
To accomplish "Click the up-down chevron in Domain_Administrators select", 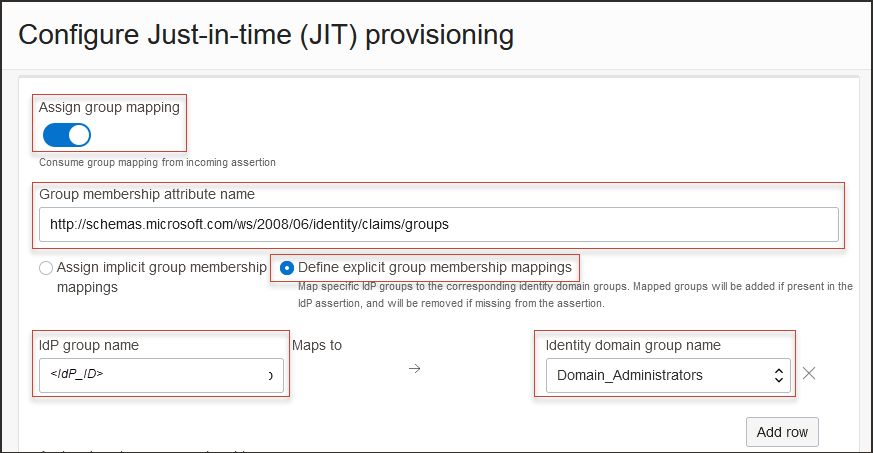I will pos(778,375).
